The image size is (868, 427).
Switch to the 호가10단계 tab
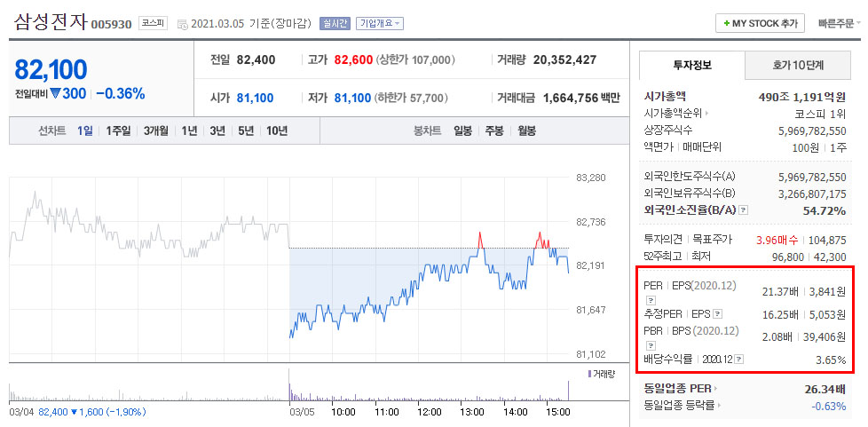coord(798,65)
